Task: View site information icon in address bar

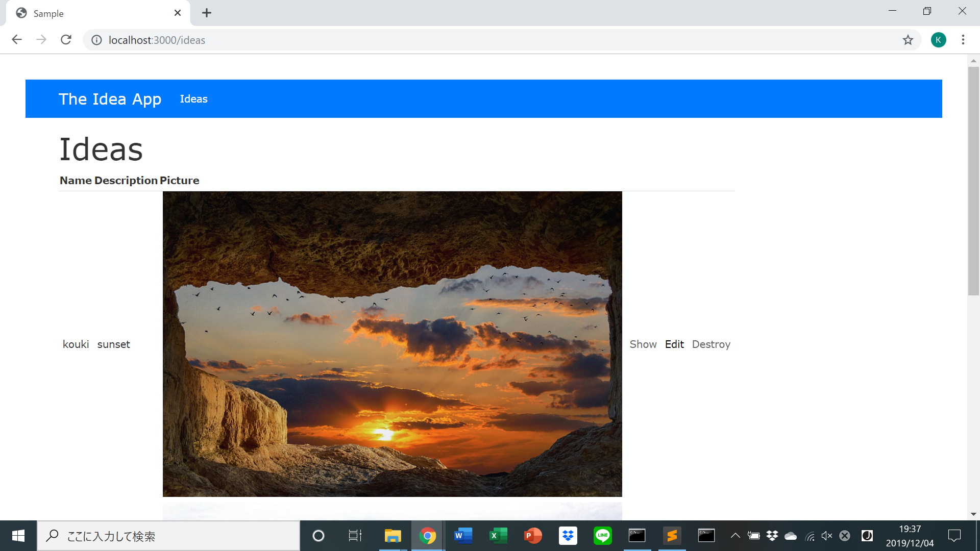Action: coord(96,40)
